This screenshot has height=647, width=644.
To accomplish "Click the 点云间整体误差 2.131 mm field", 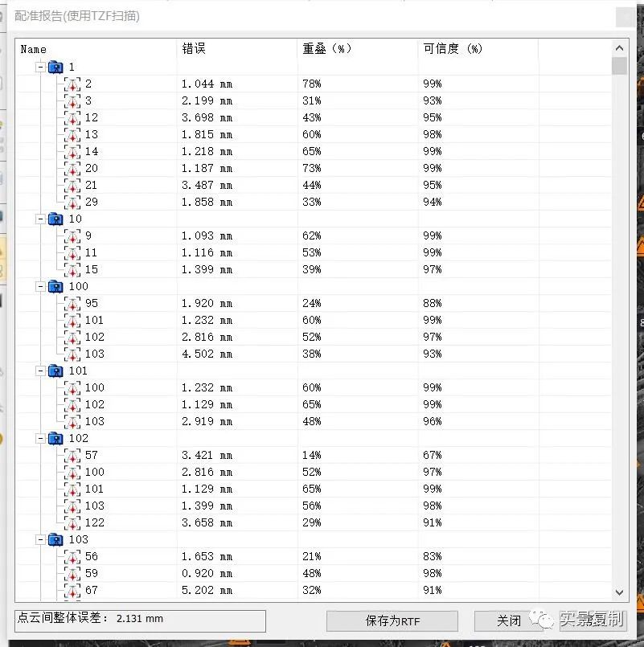I will click(140, 620).
